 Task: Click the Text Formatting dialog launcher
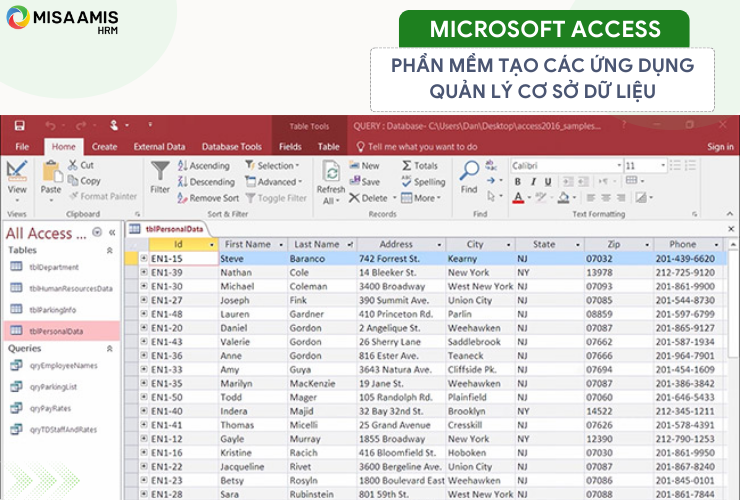[x=694, y=214]
